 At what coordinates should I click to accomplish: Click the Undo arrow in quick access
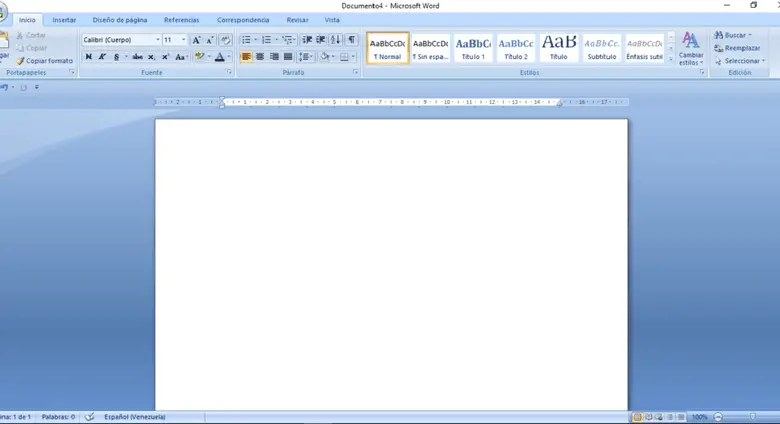tap(4, 87)
